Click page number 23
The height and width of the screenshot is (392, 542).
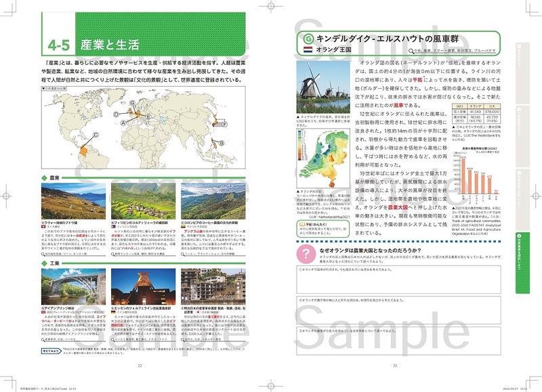(x=395, y=366)
